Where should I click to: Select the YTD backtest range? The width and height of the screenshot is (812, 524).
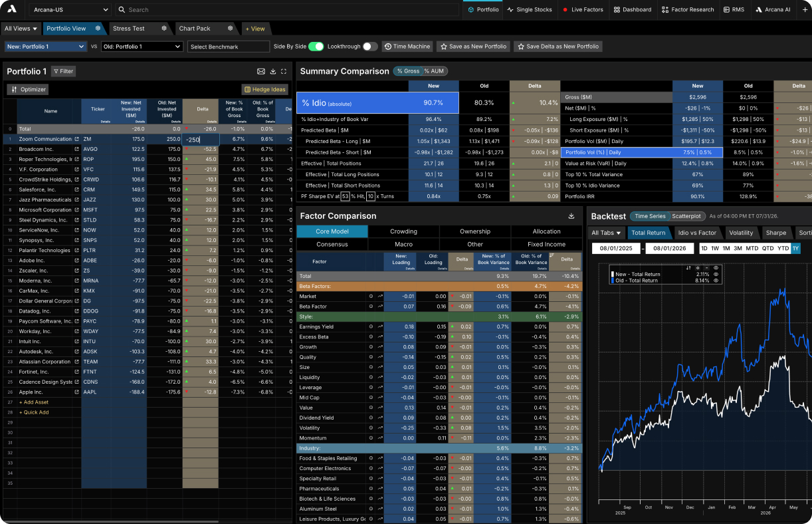[x=783, y=248]
